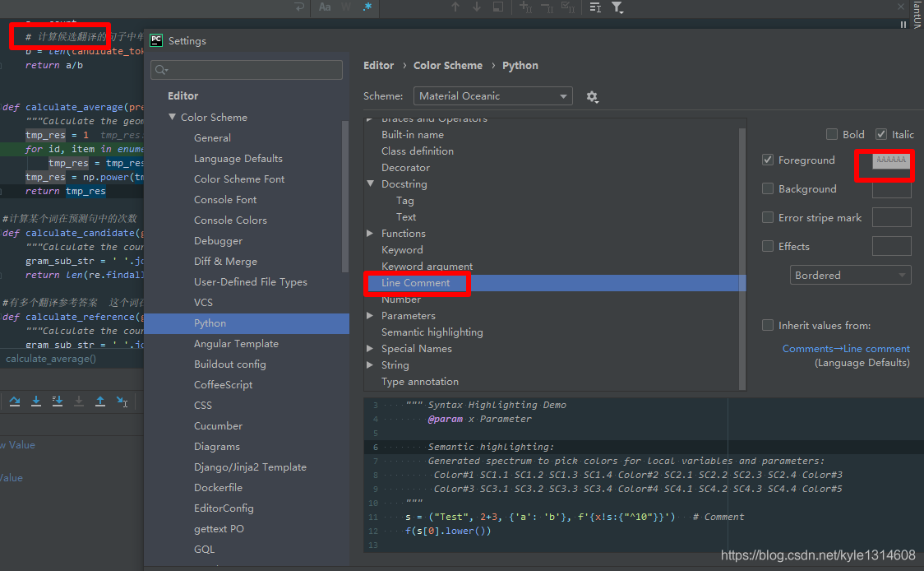Screen dimensions: 924x571
Task: Click the debugger Step Out icon
Action: tap(100, 402)
